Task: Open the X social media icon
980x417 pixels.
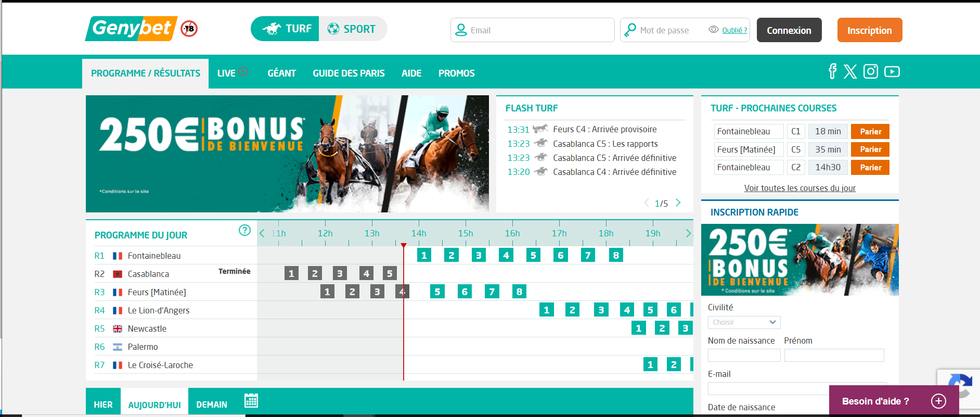Action: (850, 71)
